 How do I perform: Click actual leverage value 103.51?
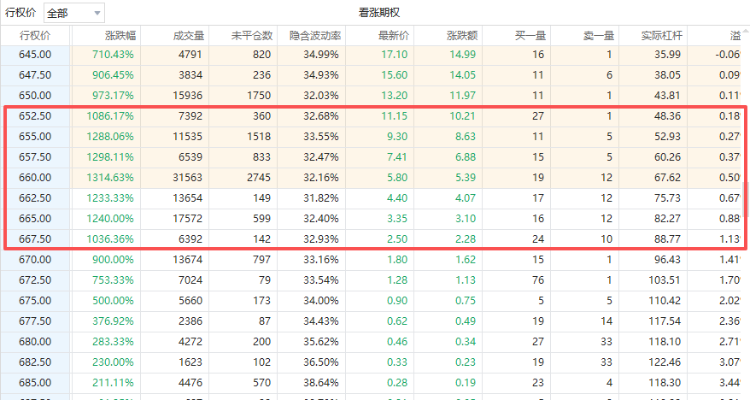point(664,280)
